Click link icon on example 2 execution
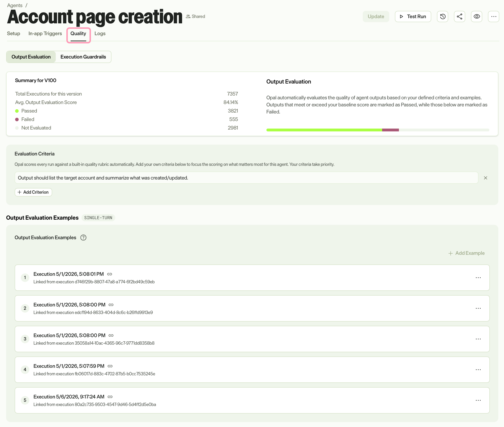The image size is (504, 427). (111, 305)
